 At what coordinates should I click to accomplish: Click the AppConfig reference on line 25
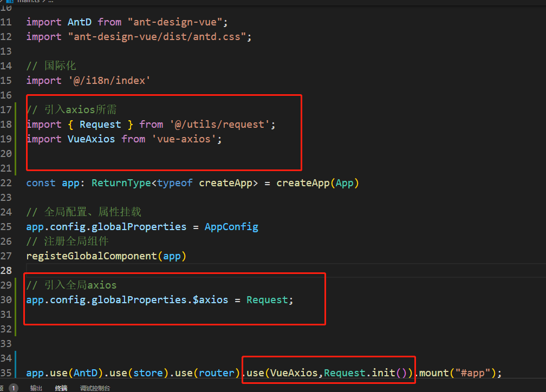pyautogui.click(x=231, y=226)
